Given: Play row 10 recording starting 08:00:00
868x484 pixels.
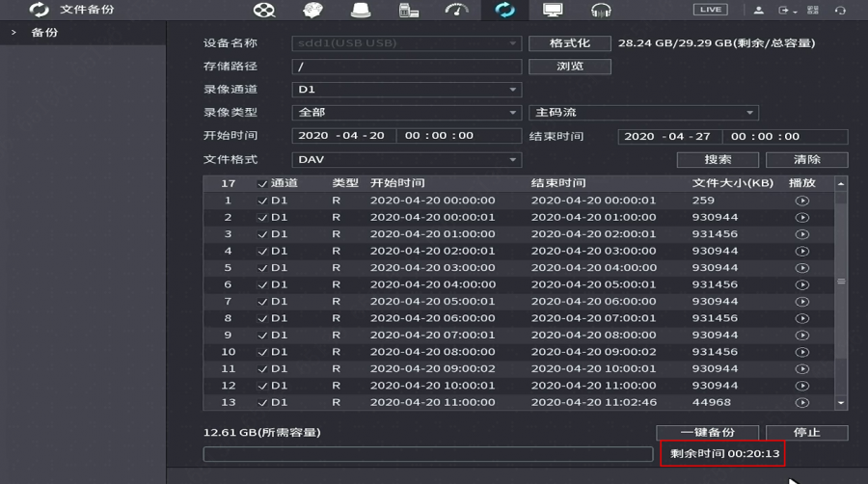Looking at the screenshot, I should click(802, 352).
